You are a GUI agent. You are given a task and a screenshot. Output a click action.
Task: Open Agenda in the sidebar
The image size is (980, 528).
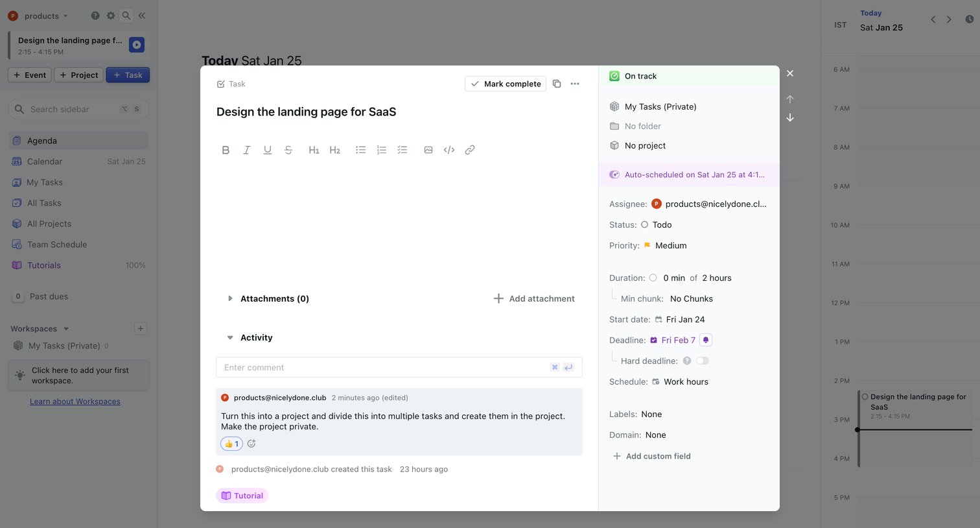(78, 141)
